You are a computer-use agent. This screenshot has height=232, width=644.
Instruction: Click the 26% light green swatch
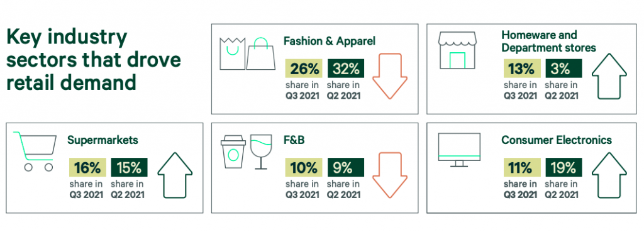coord(304,69)
